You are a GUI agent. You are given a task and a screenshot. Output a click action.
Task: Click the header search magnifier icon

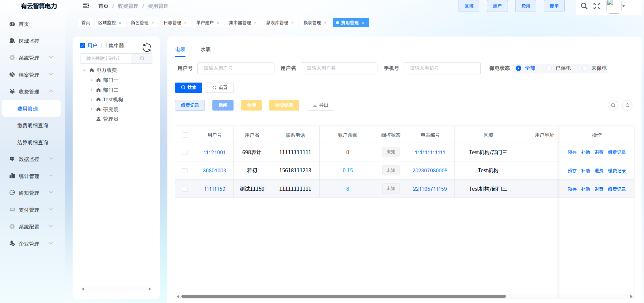[584, 6]
